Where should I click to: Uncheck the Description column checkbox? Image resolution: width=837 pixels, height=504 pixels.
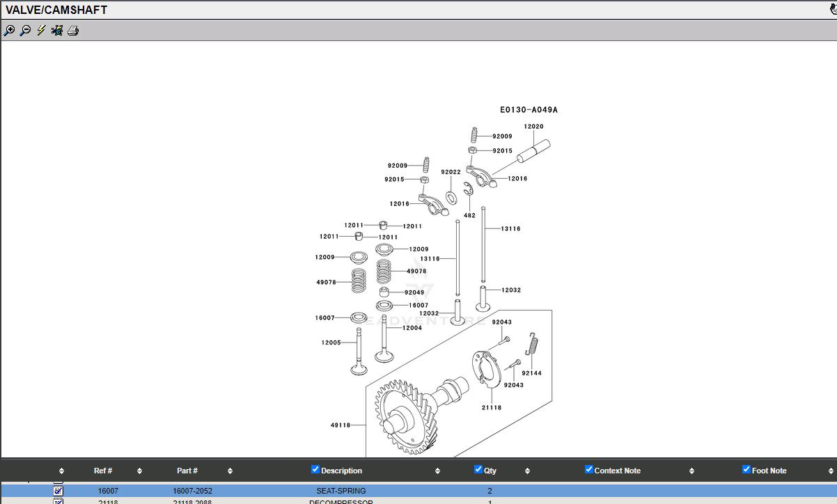[x=315, y=470]
